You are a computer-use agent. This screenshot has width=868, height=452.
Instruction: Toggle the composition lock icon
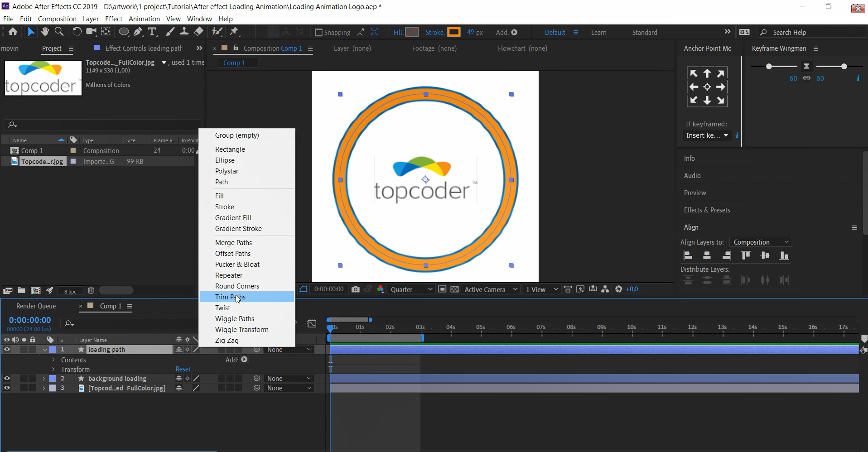(x=236, y=48)
